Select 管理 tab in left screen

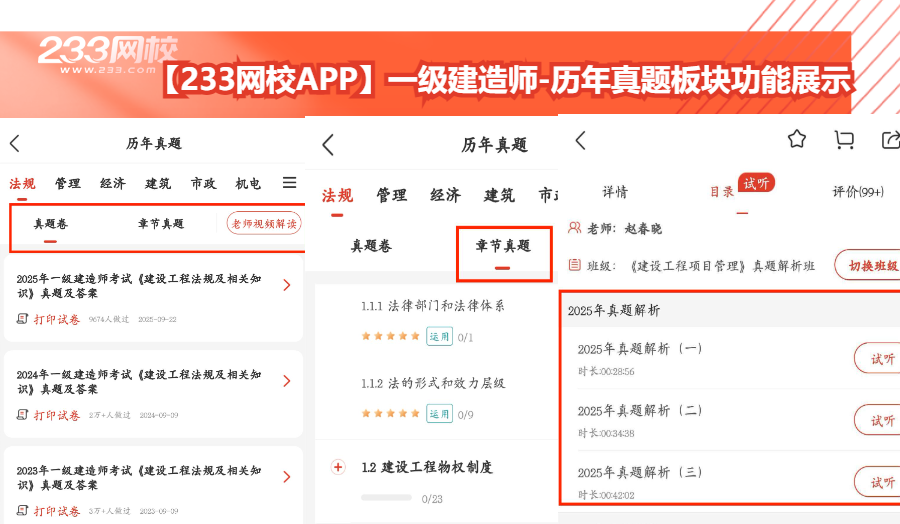68,184
